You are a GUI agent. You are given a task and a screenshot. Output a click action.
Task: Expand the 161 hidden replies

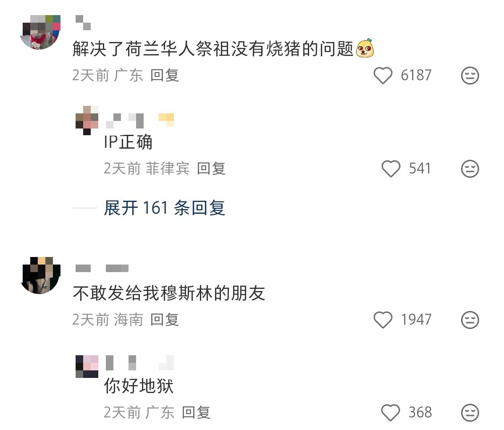(x=164, y=208)
